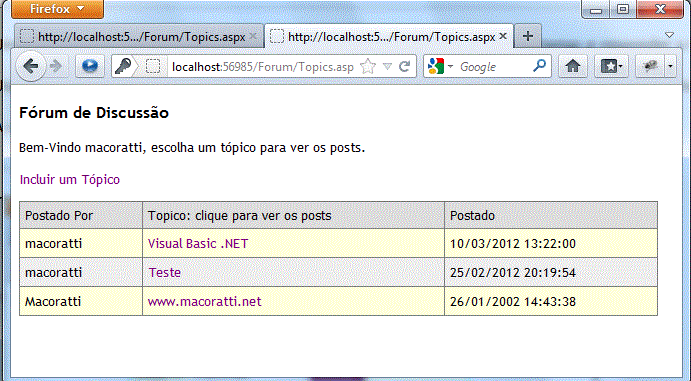
Task: Close the first Topics.aspx tab
Action: (x=253, y=36)
